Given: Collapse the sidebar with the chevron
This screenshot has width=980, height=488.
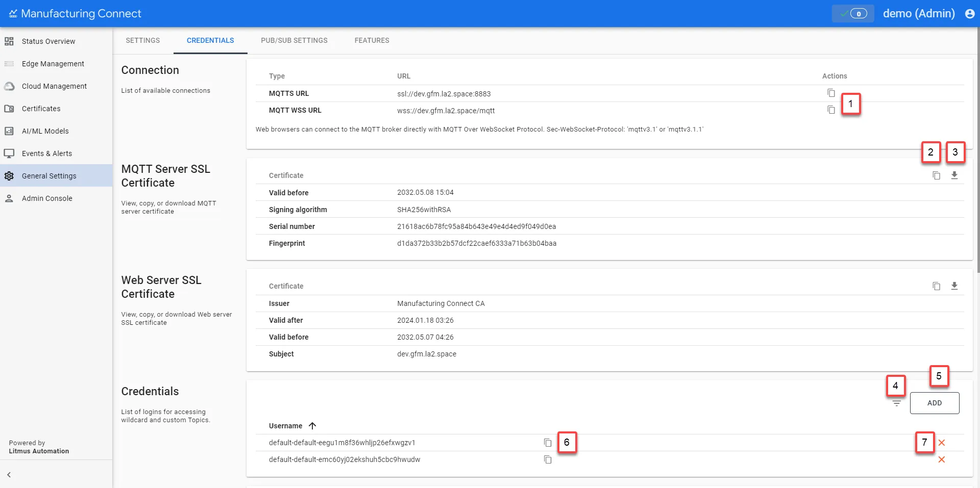Looking at the screenshot, I should [x=9, y=475].
